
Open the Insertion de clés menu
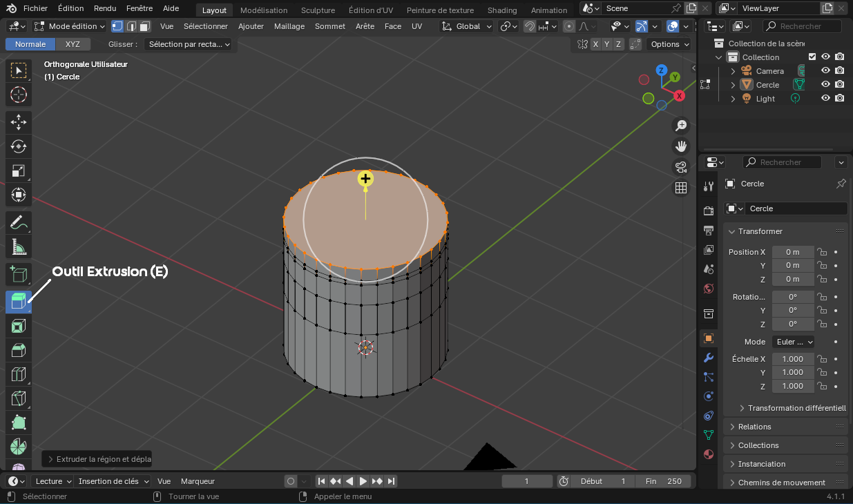tap(112, 481)
